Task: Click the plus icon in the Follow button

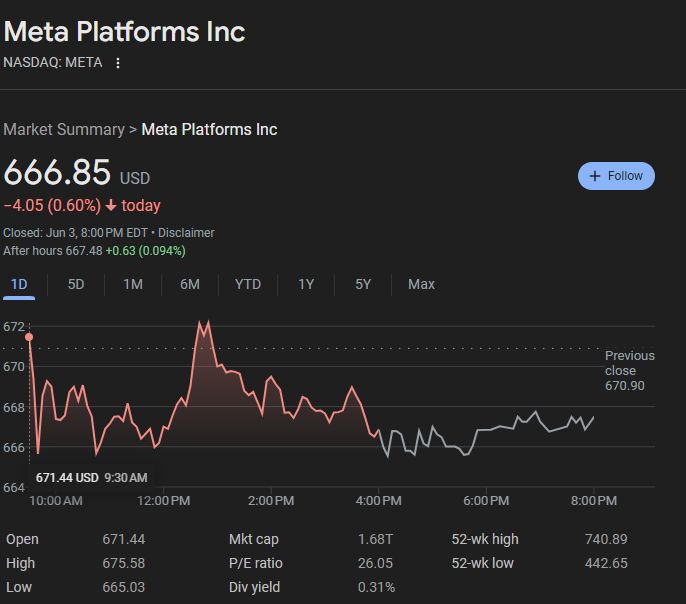Action: click(x=595, y=176)
